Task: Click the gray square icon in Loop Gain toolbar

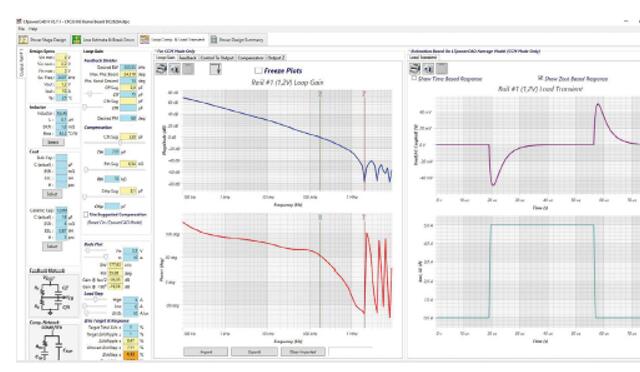Action: (188, 69)
